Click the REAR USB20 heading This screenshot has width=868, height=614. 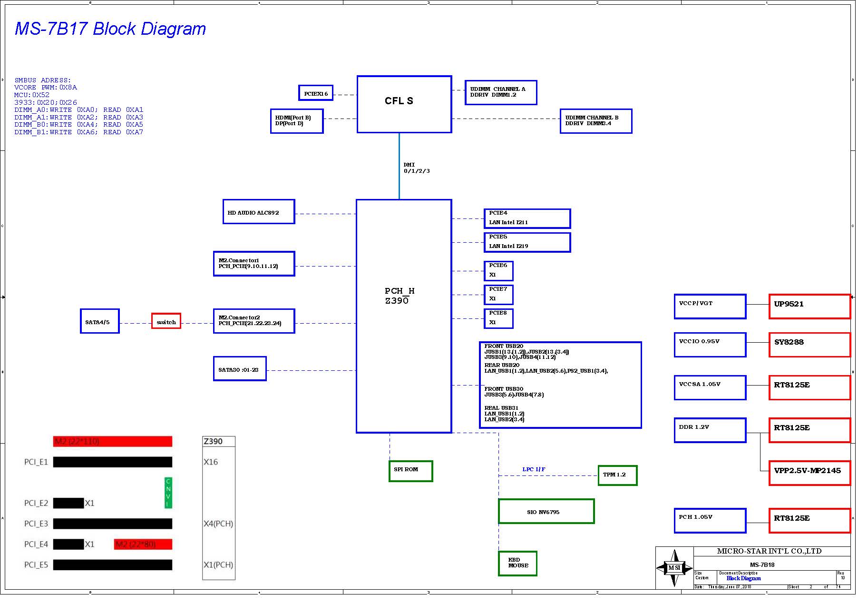(x=502, y=365)
